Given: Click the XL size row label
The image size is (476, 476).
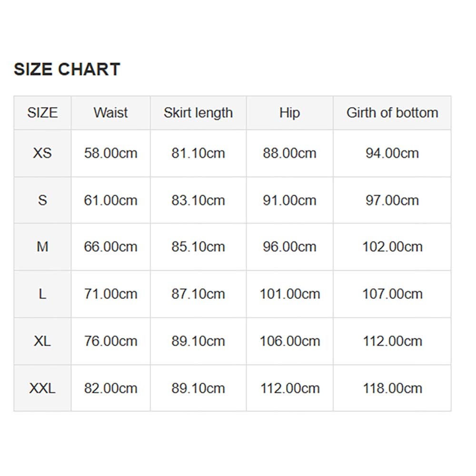Looking at the screenshot, I should point(42,341).
